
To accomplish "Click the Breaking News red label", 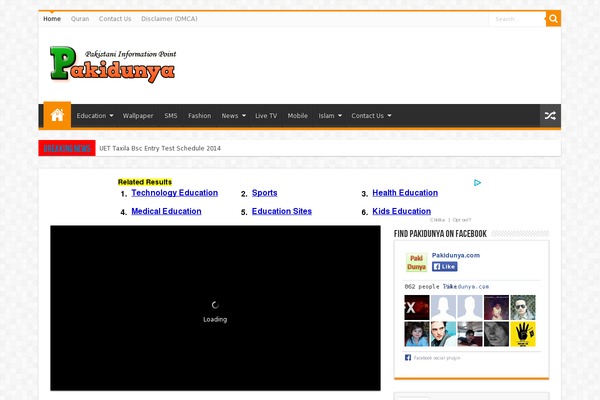I will pos(67,148).
